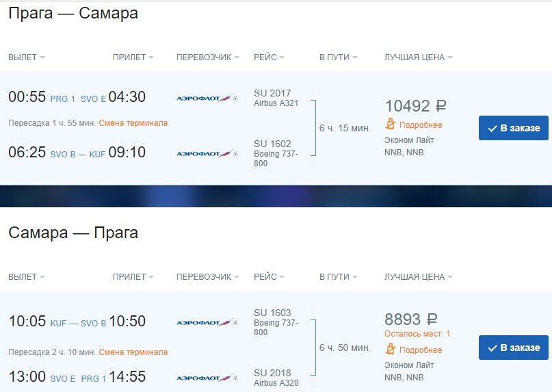Click the KUF arrival airport code at 09:10
Viewport: 552px width, 392px height.
click(97, 155)
